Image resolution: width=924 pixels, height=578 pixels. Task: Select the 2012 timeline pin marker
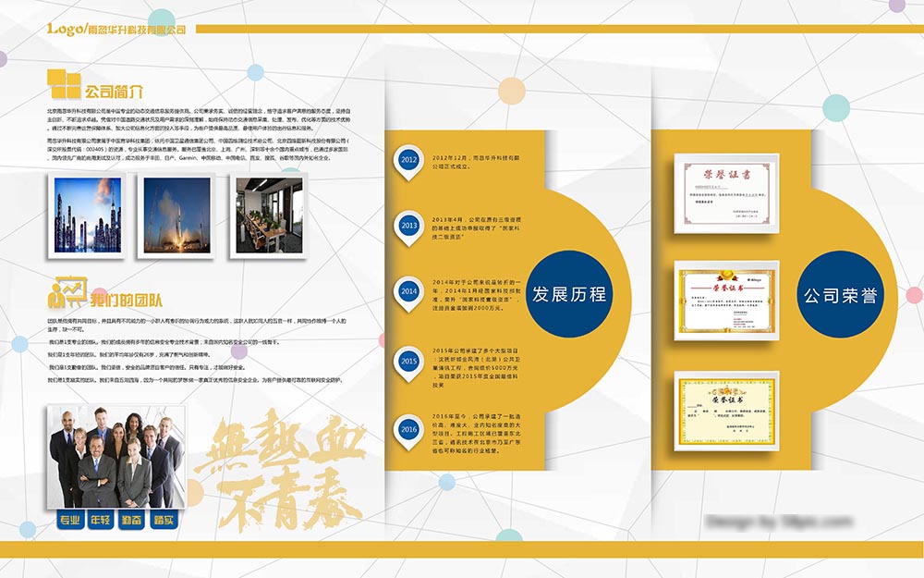[x=408, y=161]
